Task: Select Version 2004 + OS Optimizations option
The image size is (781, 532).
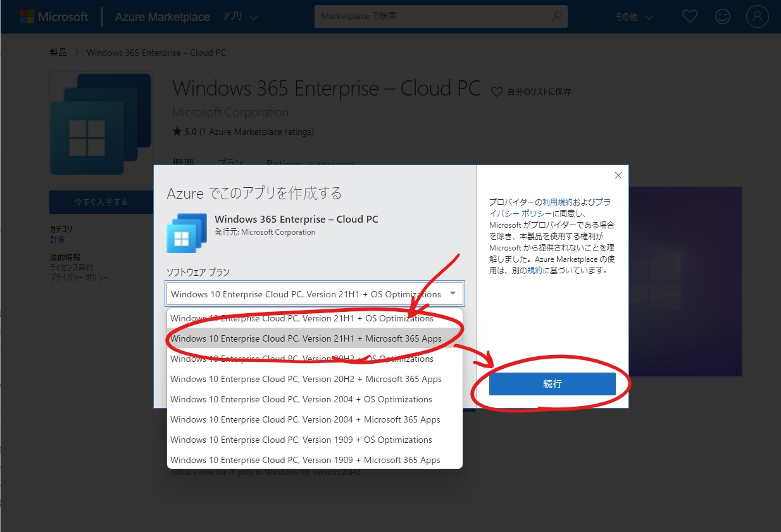Action: [315, 399]
